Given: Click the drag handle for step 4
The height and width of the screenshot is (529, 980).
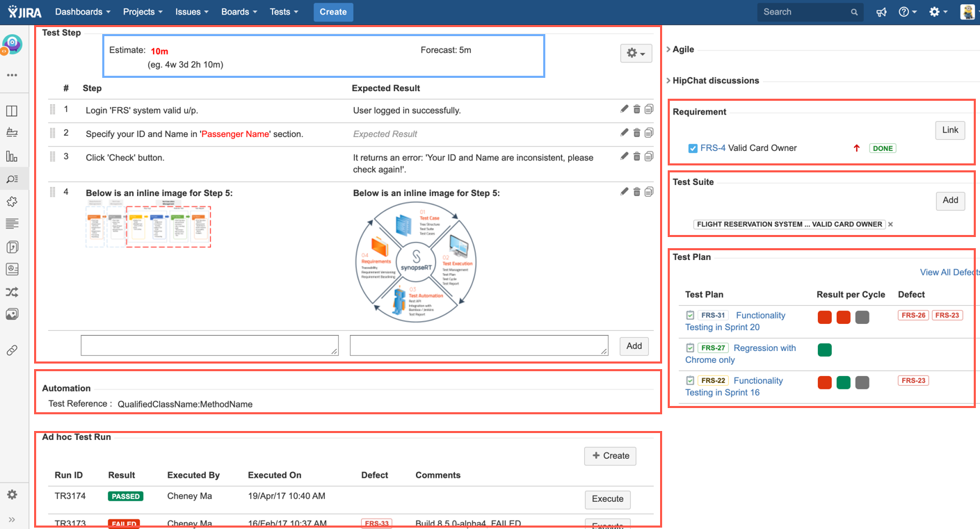Looking at the screenshot, I should coord(52,192).
